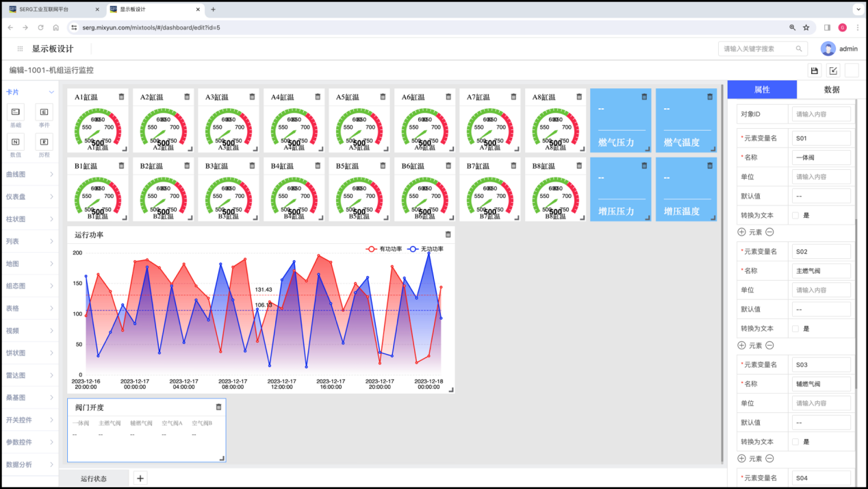Click the trash icon on 阀门开度 card

coord(219,407)
